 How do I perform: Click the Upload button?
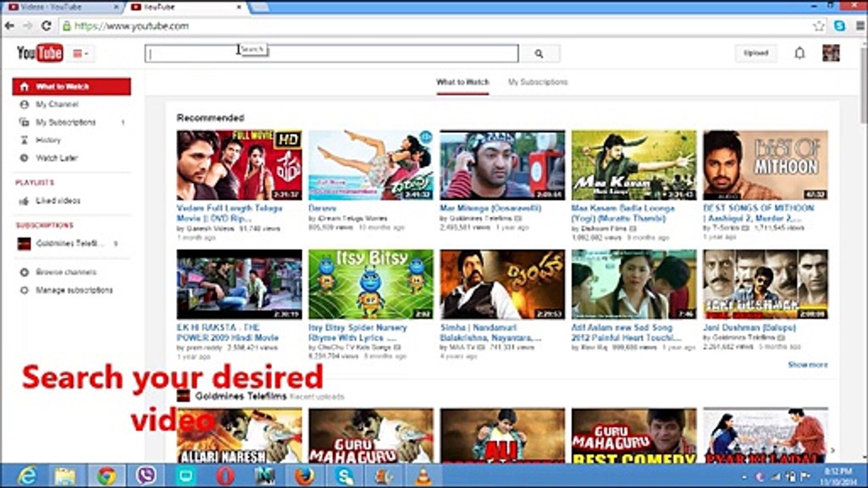(755, 53)
